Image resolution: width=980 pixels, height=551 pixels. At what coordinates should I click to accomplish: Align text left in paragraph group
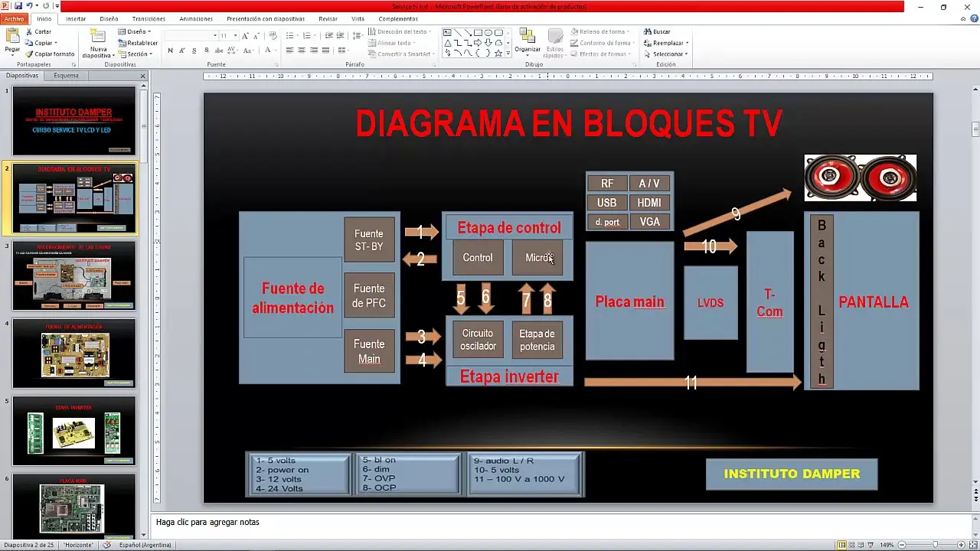tap(290, 51)
